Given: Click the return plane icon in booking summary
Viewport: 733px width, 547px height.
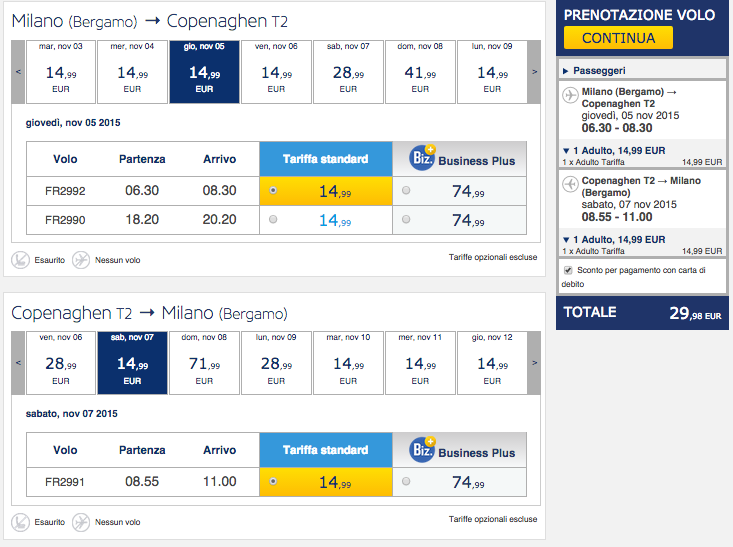Looking at the screenshot, I should coord(571,185).
